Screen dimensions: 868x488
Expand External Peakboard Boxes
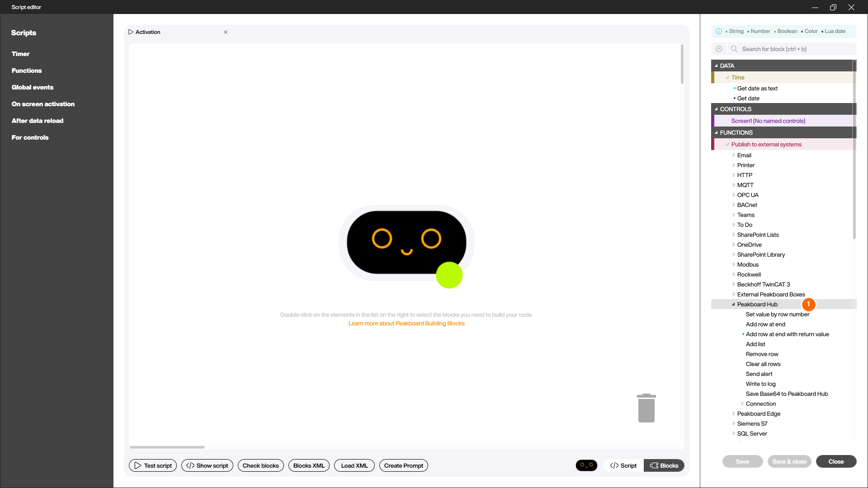click(734, 294)
